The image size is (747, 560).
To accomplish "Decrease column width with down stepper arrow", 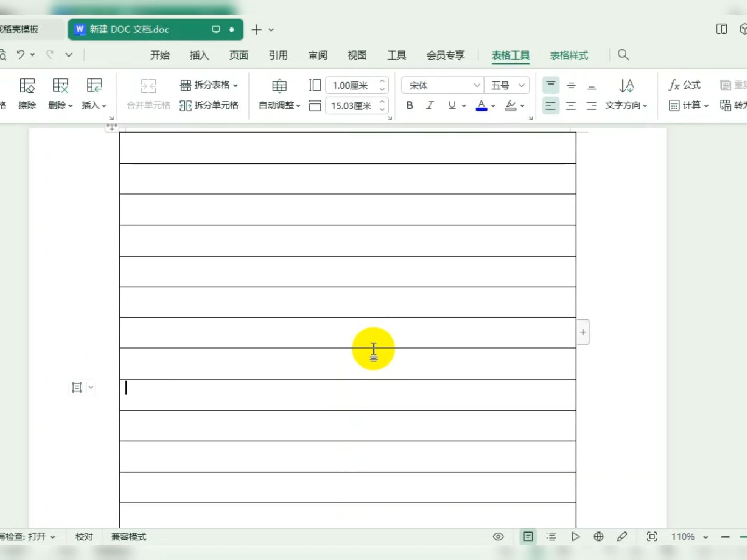I will pyautogui.click(x=382, y=109).
